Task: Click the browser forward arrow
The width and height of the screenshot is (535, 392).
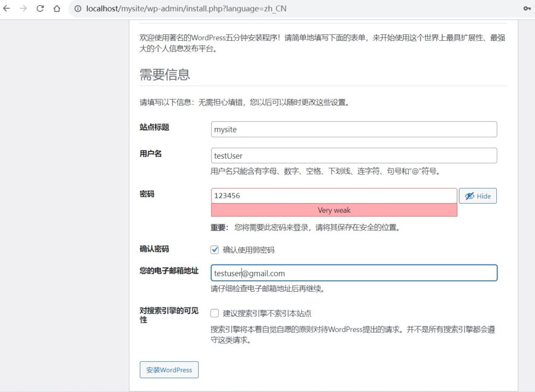Action: (x=23, y=8)
